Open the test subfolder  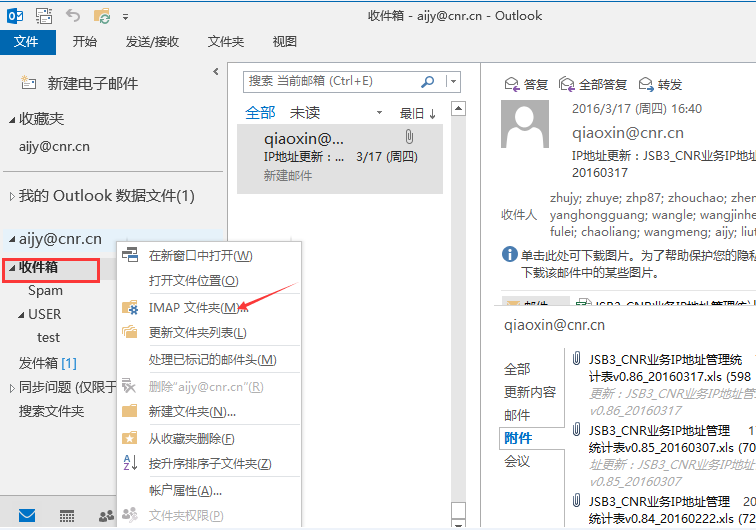tap(49, 338)
